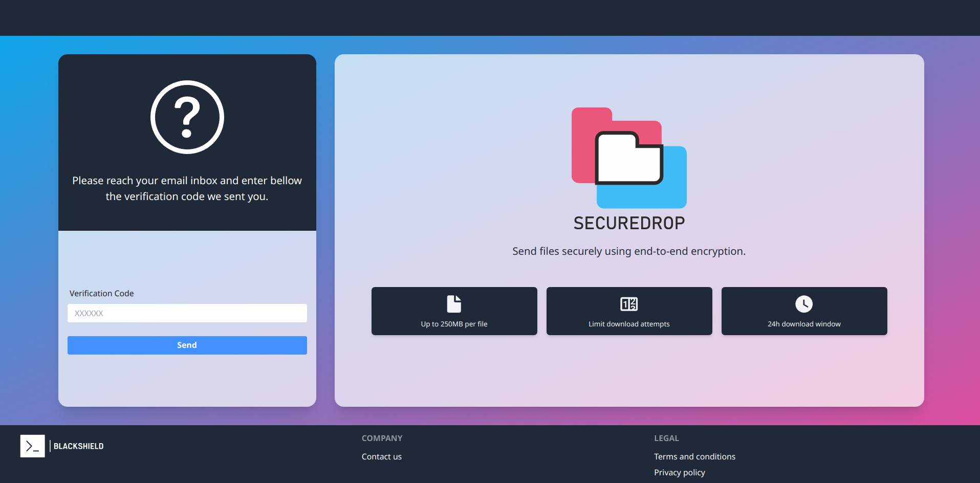Click the 'Up to 250MB per file' label
This screenshot has width=980, height=483.
pos(454,324)
